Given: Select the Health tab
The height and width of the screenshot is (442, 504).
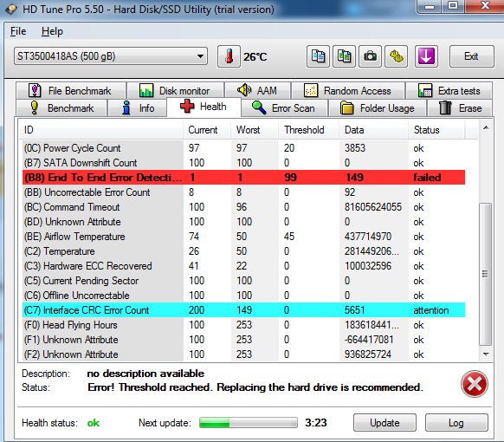Looking at the screenshot, I should 204,107.
